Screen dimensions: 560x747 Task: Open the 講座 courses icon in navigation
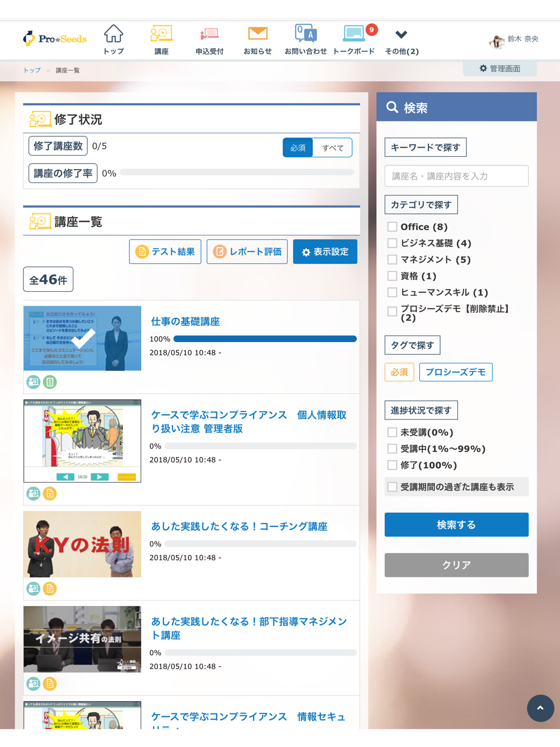[161, 34]
